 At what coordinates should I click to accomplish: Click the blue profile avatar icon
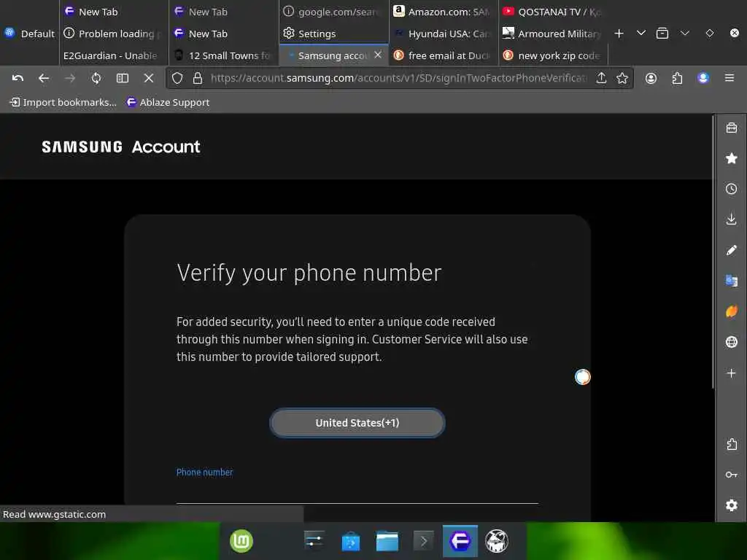point(703,78)
